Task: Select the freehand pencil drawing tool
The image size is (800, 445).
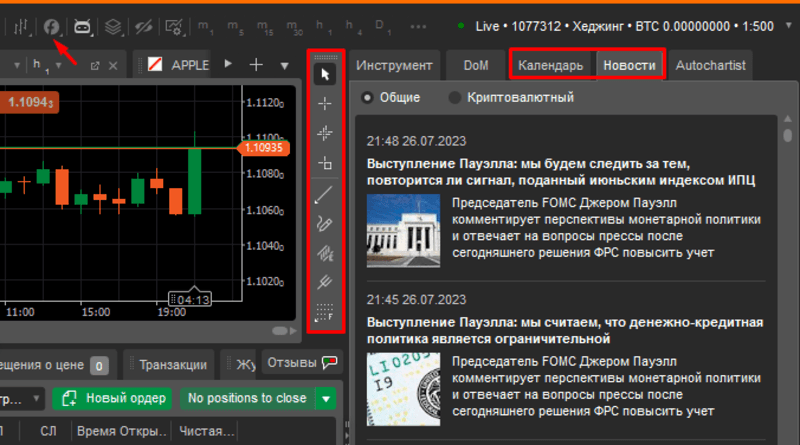Action: point(324,224)
